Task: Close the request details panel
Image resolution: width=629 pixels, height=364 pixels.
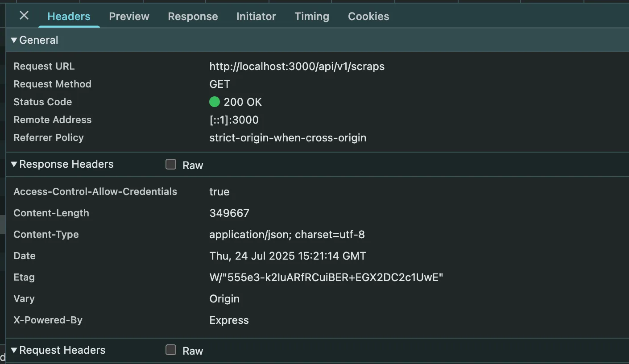Action: (24, 16)
